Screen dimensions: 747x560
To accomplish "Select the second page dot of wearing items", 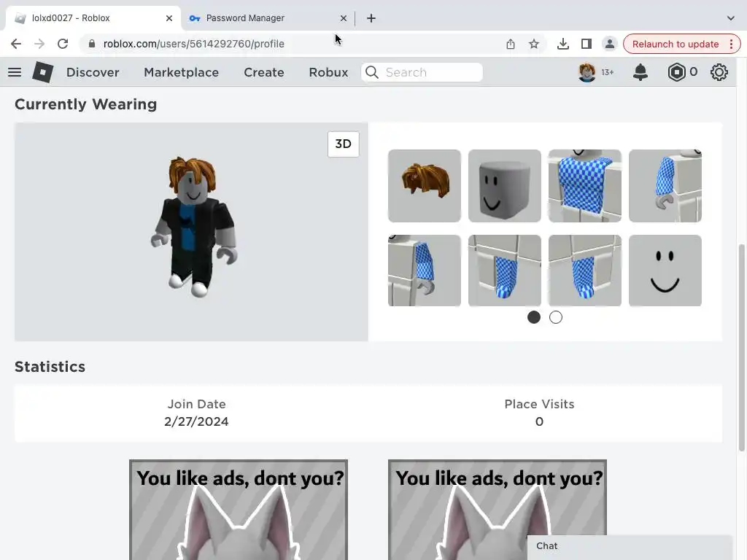I will point(555,317).
